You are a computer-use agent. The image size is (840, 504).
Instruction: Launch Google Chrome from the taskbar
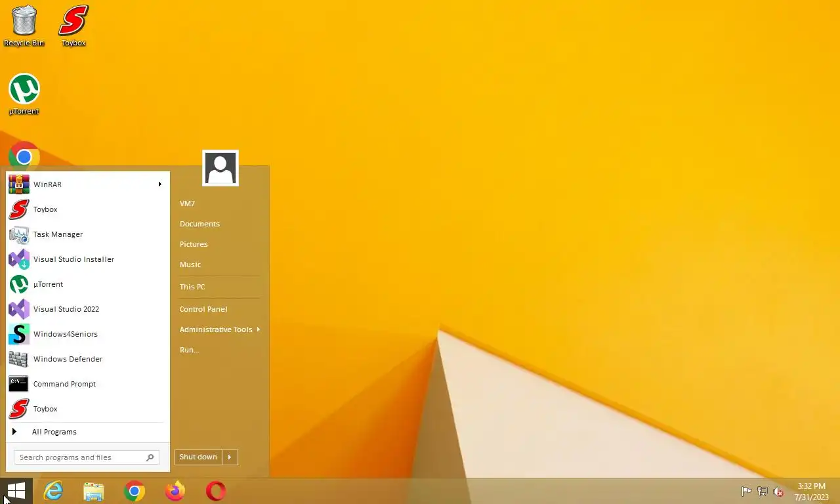135,491
